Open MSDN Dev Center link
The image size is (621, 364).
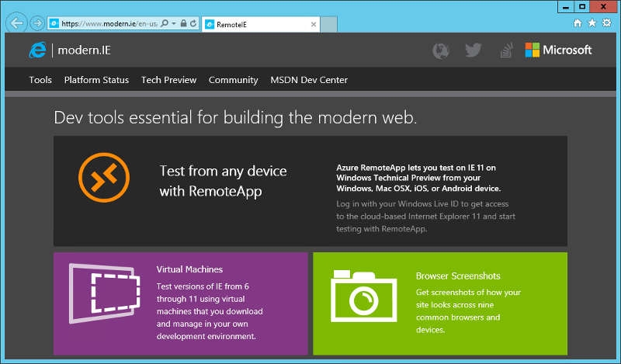coord(309,80)
